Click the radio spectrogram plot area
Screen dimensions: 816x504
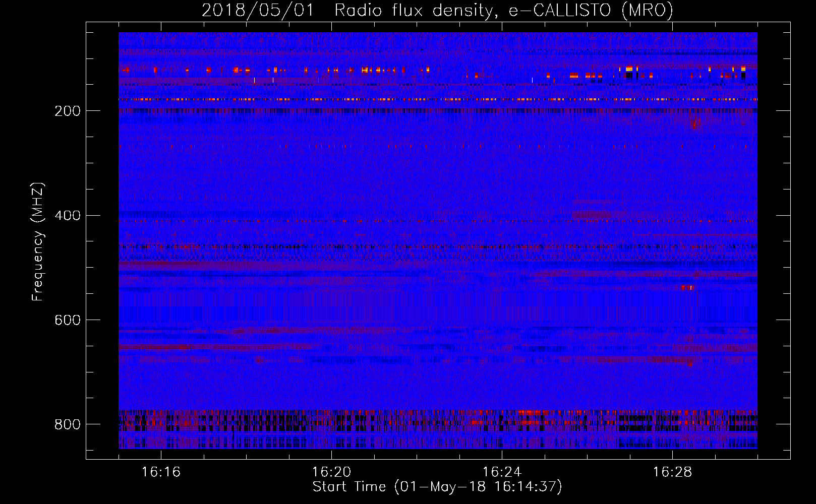(438, 240)
